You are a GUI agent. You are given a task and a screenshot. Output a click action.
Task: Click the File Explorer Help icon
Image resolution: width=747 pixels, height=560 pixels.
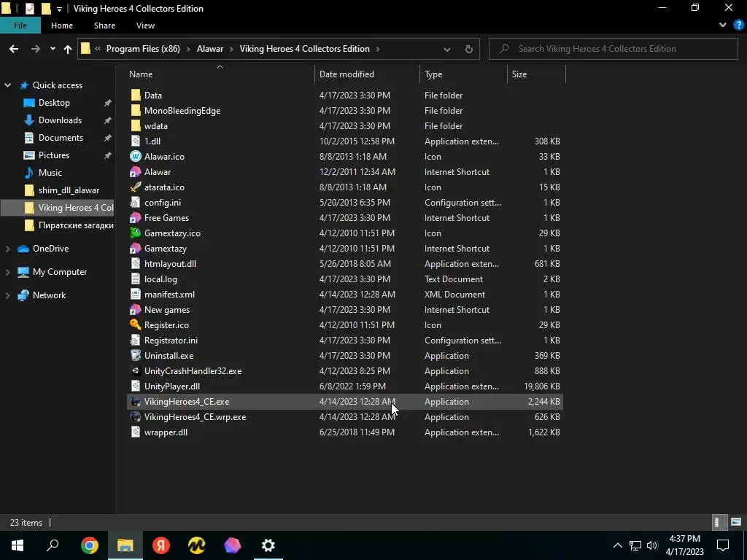pyautogui.click(x=739, y=26)
